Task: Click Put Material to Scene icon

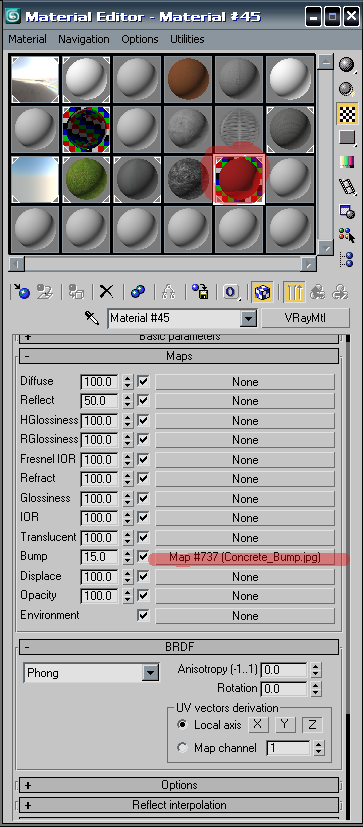Action: pos(44,292)
